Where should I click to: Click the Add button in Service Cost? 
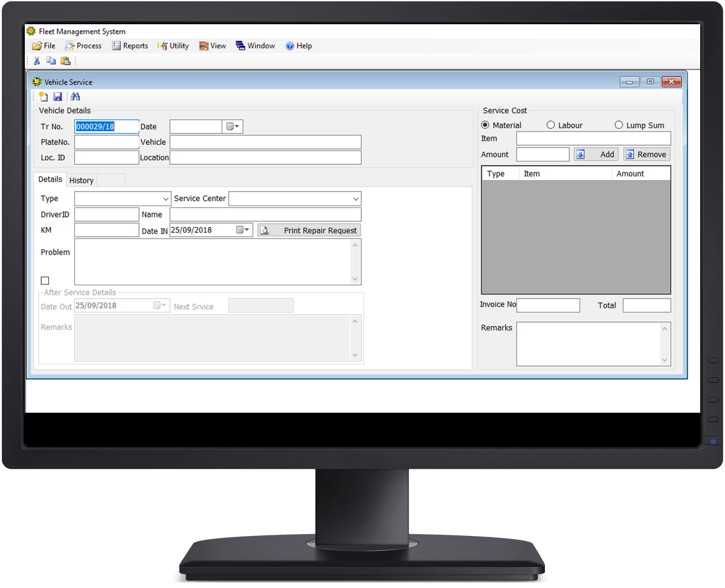tap(596, 155)
